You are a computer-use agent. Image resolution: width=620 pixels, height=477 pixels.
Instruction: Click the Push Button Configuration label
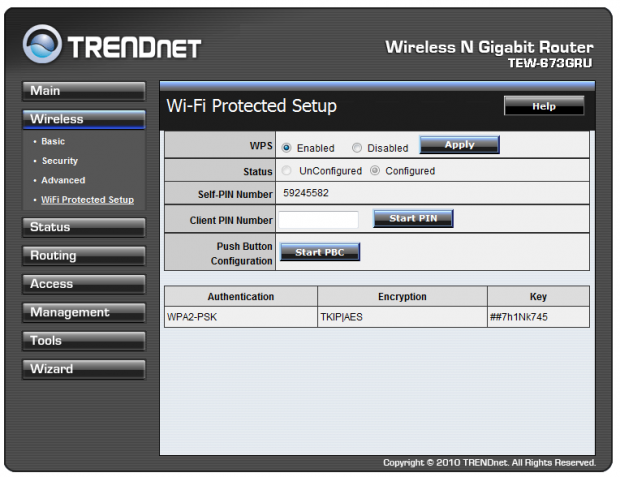point(242,254)
